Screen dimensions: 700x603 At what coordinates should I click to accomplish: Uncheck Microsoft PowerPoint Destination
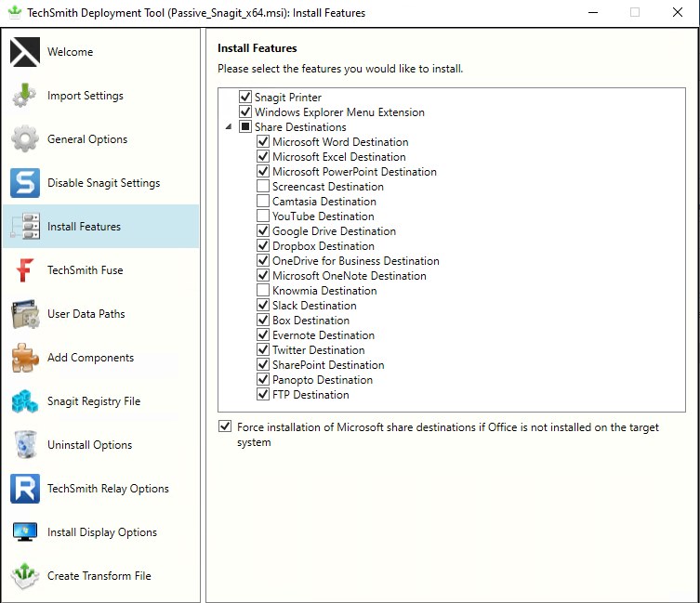[263, 171]
